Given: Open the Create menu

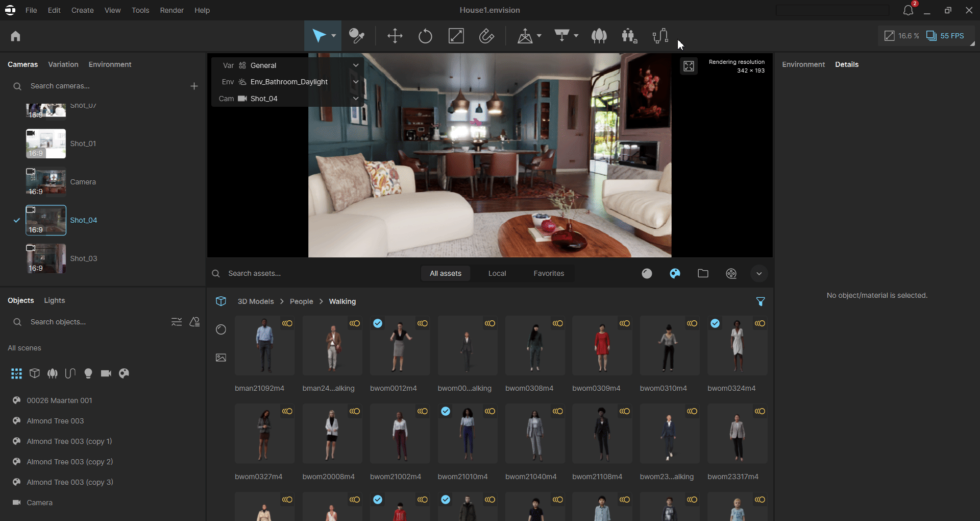Looking at the screenshot, I should (x=82, y=10).
